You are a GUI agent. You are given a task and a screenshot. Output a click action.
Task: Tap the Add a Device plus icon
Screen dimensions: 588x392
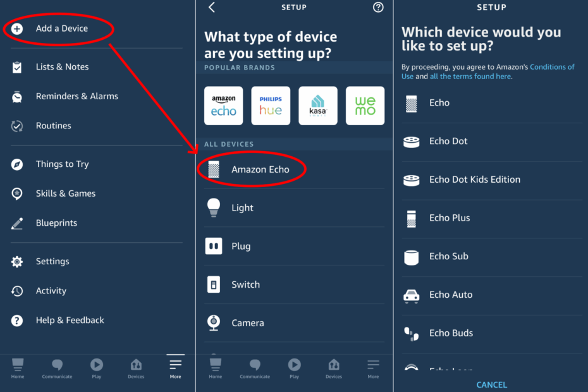[x=17, y=28]
